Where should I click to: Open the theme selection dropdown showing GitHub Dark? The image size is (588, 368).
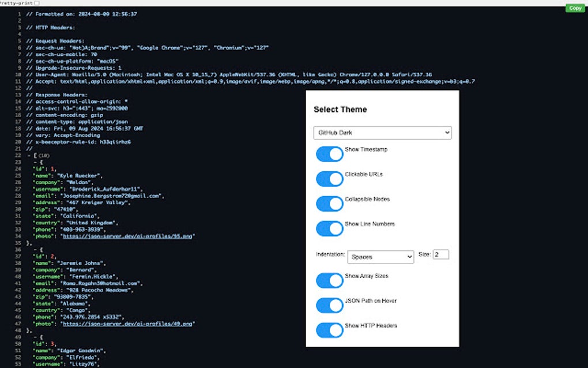pyautogui.click(x=382, y=133)
